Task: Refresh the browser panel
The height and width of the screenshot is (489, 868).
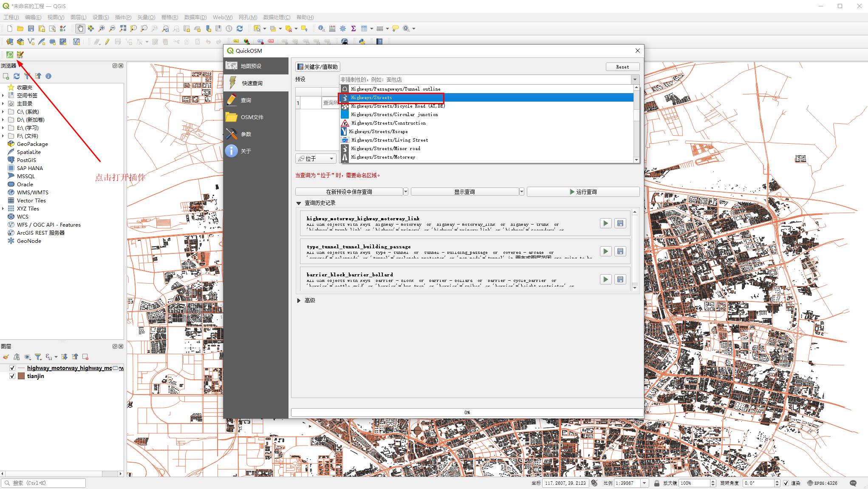Action: tap(17, 76)
